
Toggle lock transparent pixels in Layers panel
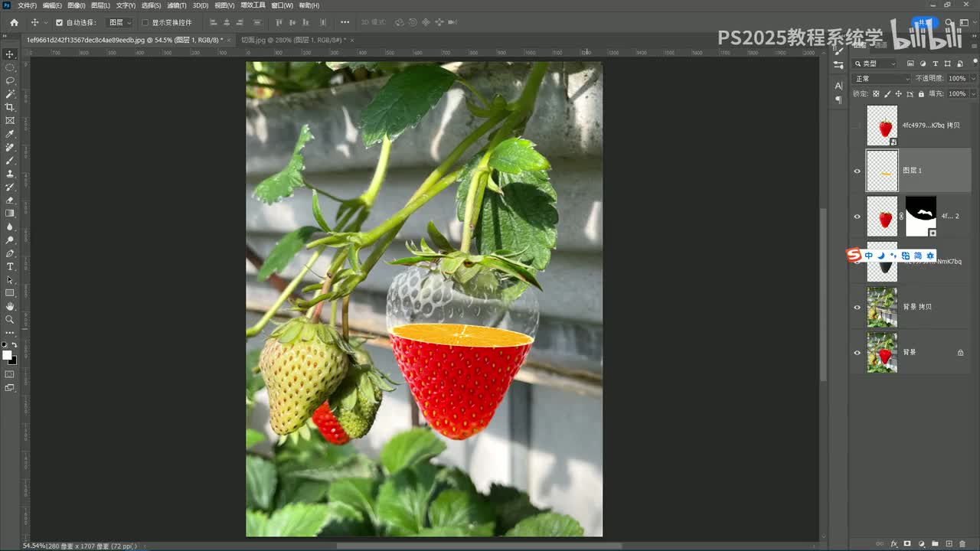(x=876, y=93)
